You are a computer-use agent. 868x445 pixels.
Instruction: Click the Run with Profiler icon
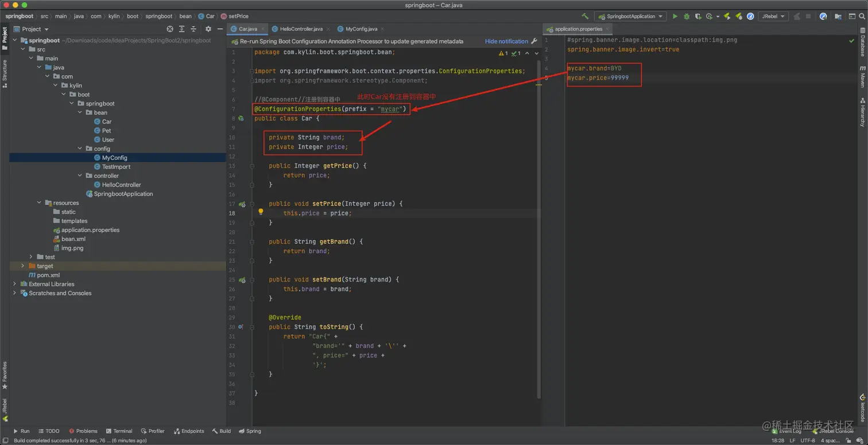point(710,16)
